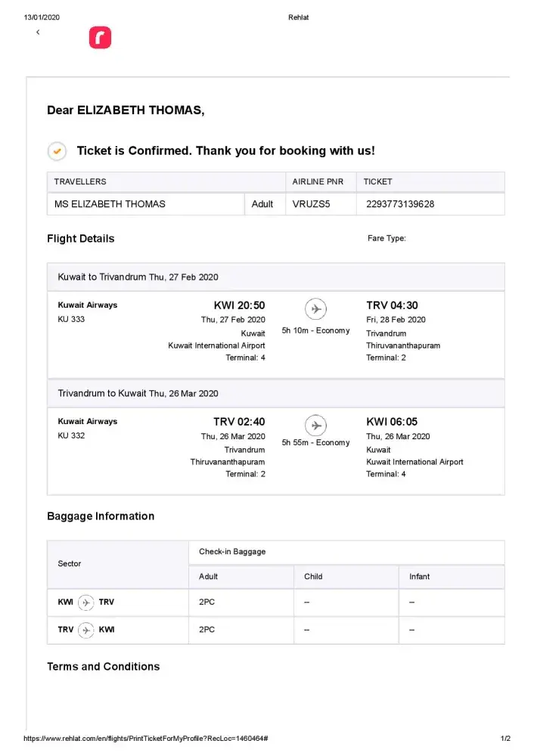Click the Check-in Baggage column header
Viewport: 534px width, 756px height.
[232, 552]
